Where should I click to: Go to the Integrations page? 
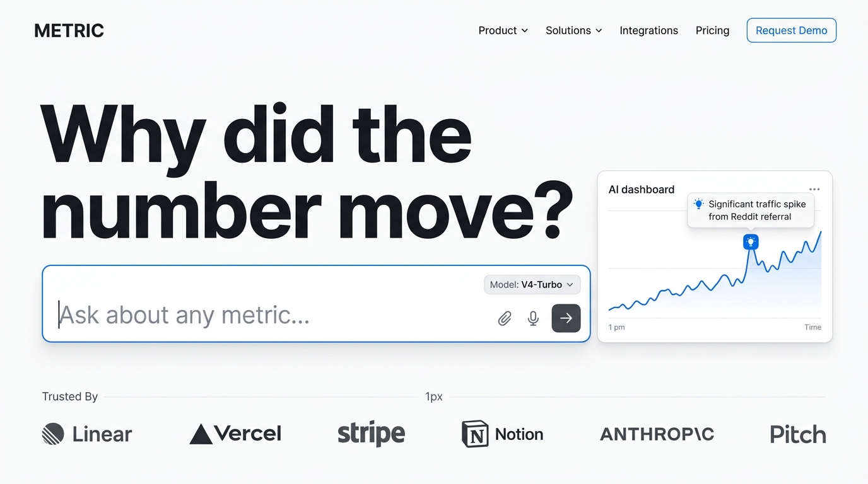[x=648, y=30]
